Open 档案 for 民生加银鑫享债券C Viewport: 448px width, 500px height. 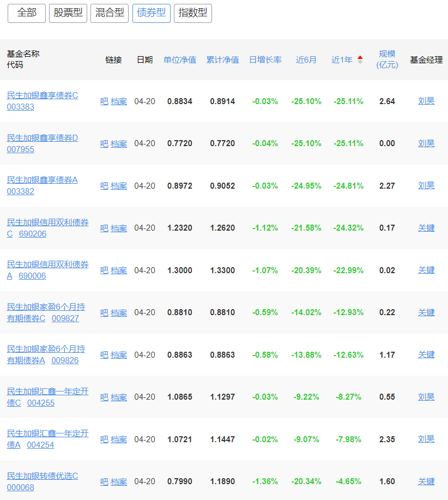tap(118, 101)
